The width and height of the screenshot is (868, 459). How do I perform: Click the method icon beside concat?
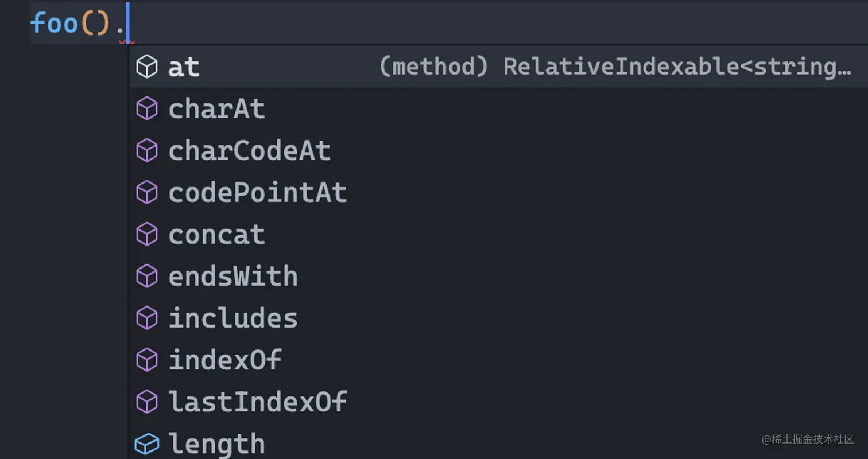click(x=147, y=235)
